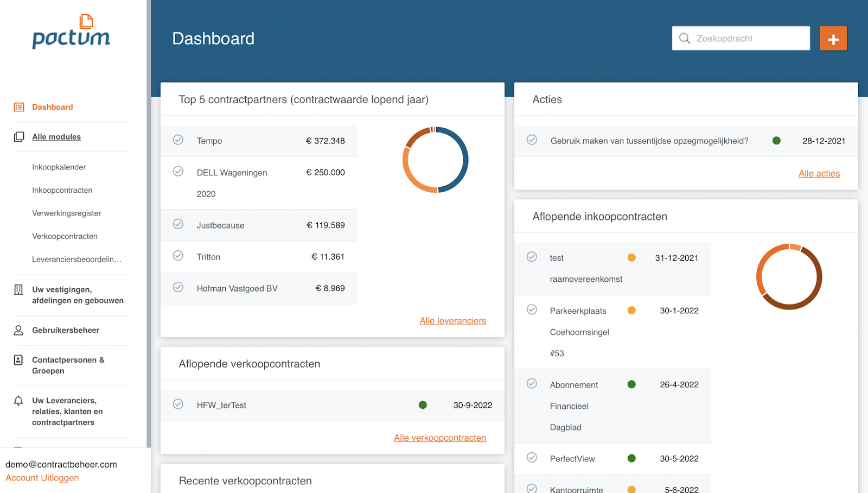
Task: Click the search magnifier icon
Action: tap(685, 38)
